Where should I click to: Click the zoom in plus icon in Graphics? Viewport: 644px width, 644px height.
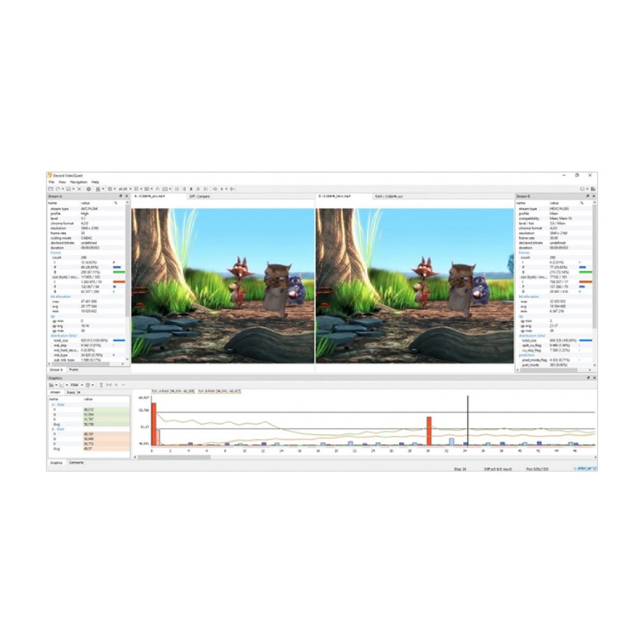116,385
